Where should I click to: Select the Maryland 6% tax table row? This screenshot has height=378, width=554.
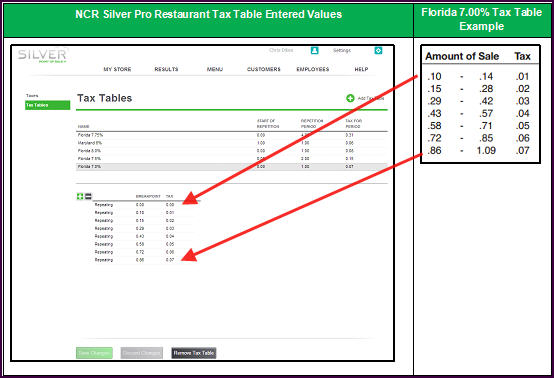coord(232,143)
